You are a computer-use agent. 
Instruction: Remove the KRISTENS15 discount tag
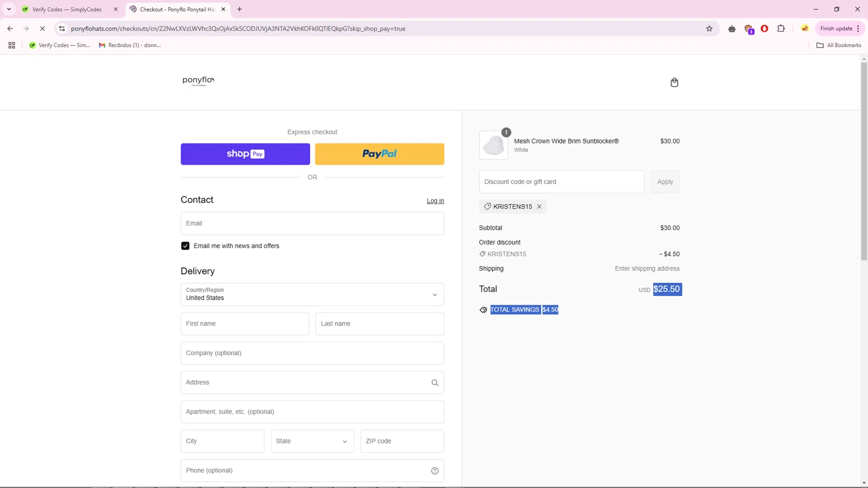[x=539, y=206]
